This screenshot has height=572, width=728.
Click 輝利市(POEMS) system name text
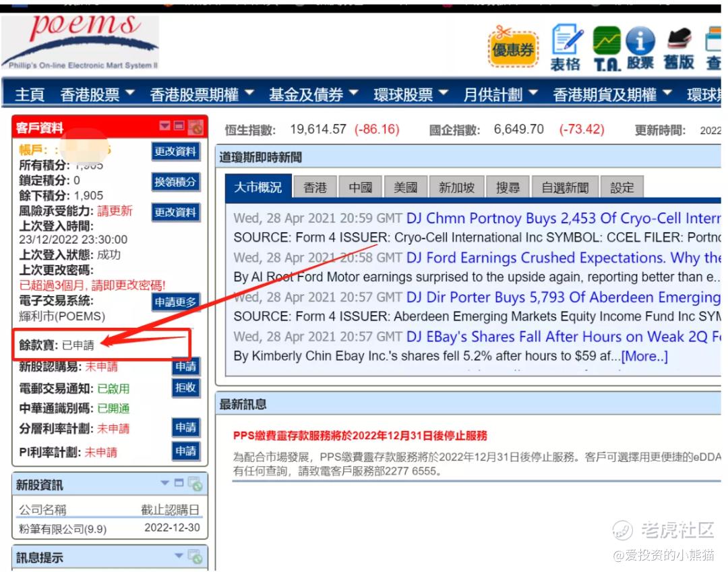[62, 316]
